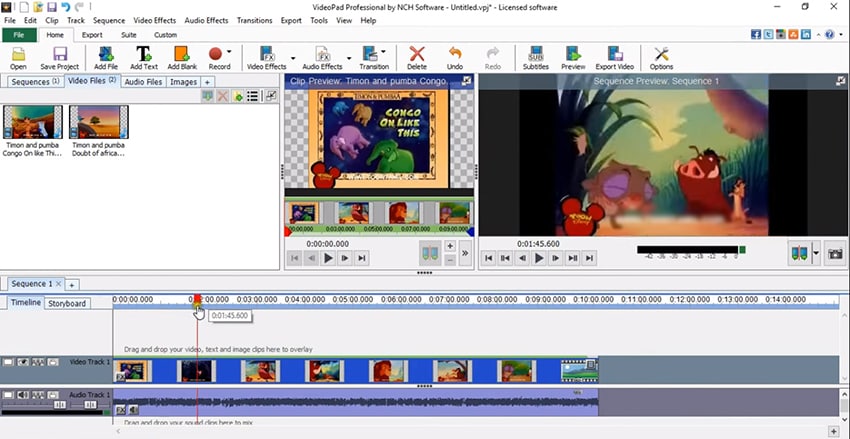This screenshot has height=439, width=850.
Task: Click the Preview toolbar icon
Action: 573,58
